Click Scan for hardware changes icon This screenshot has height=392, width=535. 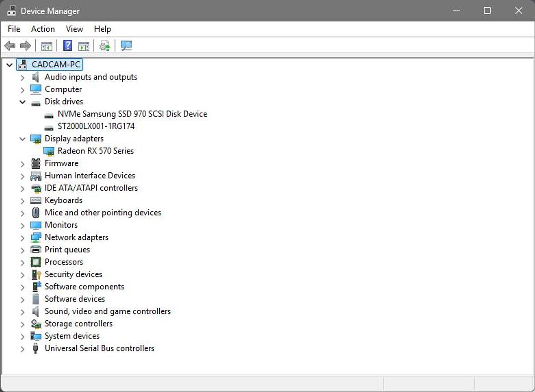[x=126, y=45]
